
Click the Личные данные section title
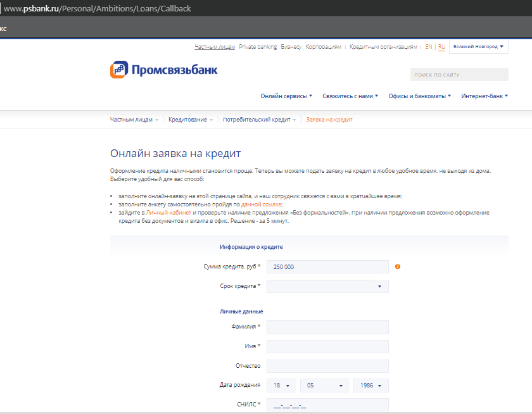(241, 311)
